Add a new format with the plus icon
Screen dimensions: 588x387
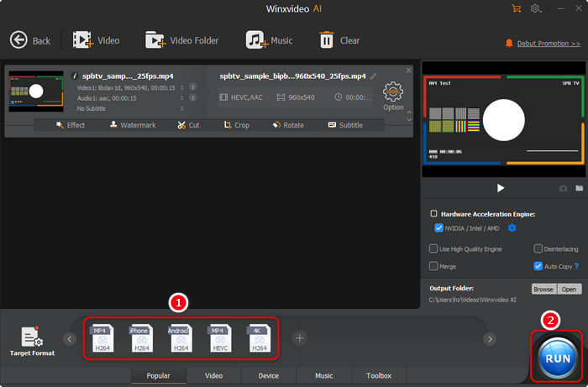(x=299, y=338)
